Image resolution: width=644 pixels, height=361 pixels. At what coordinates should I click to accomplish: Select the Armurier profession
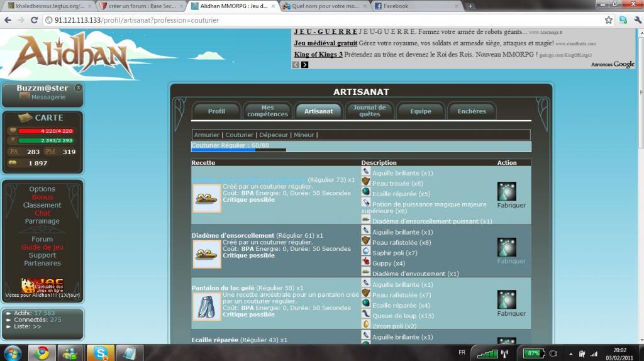[x=206, y=135]
